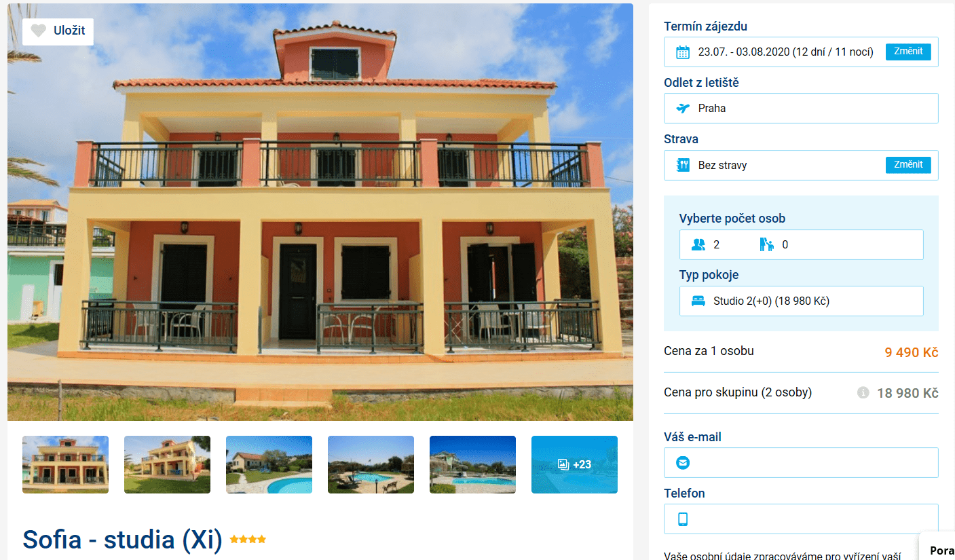Image resolution: width=955 pixels, height=560 pixels.
Task: Open the Odlet z letiště Praha selector
Action: tap(801, 108)
